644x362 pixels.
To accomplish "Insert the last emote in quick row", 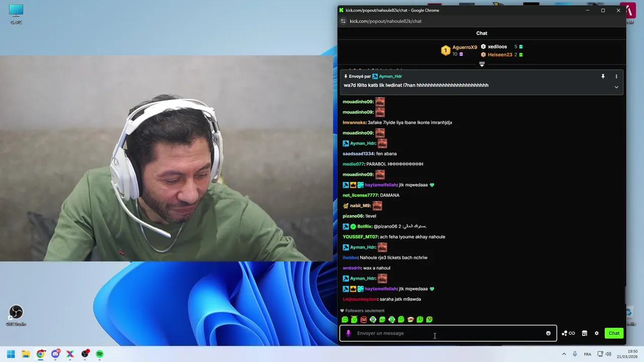I will coord(429,319).
